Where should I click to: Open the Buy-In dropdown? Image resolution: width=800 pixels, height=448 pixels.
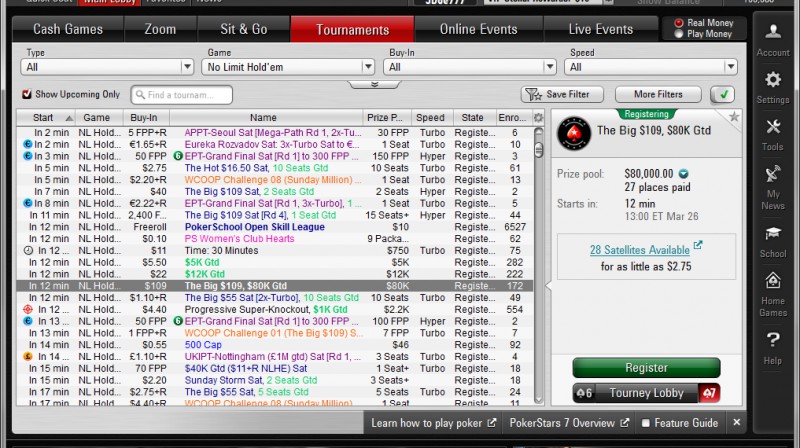pos(470,67)
